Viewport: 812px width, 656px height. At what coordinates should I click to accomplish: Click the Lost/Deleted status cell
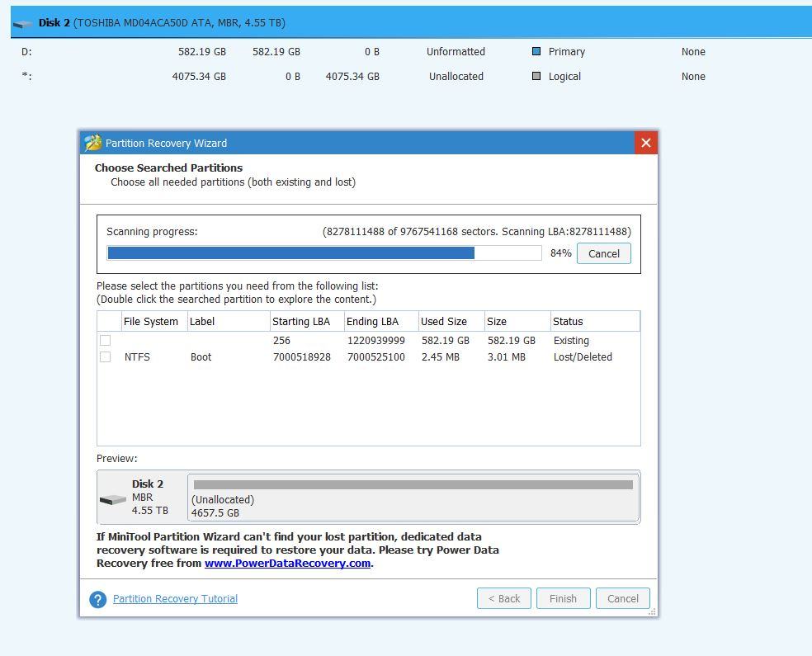pos(583,356)
